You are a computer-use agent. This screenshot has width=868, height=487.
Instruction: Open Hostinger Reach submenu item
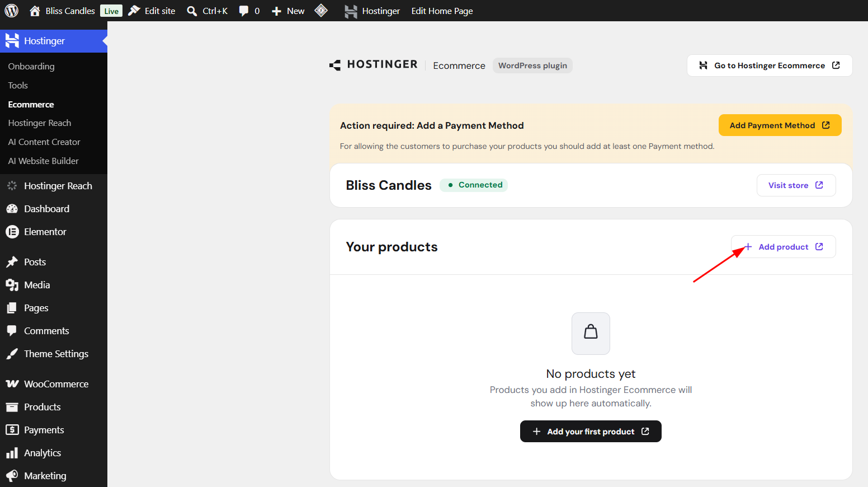coord(40,123)
